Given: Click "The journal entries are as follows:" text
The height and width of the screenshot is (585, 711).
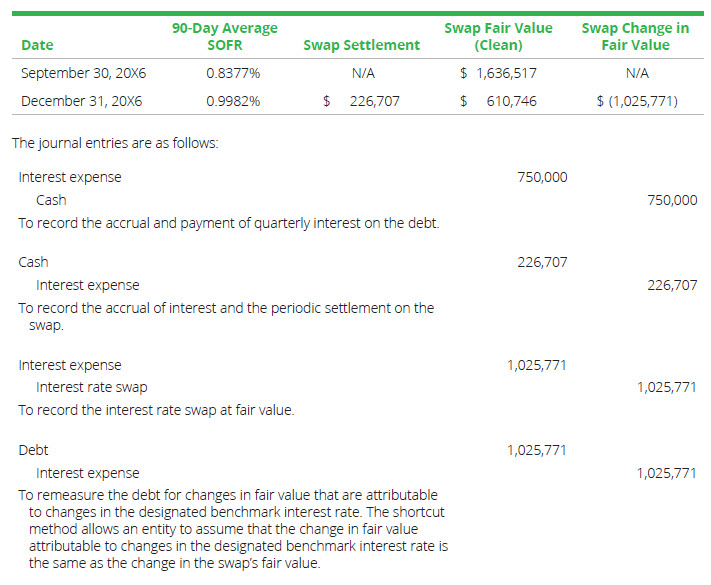Looking at the screenshot, I should (x=115, y=142).
